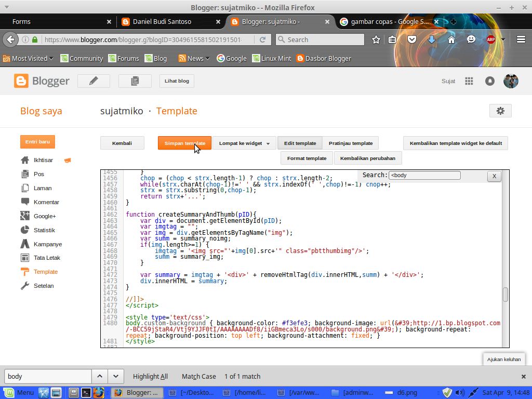Click Kembalikan template widget ke default
This screenshot has height=399, width=532.
pos(456,143)
